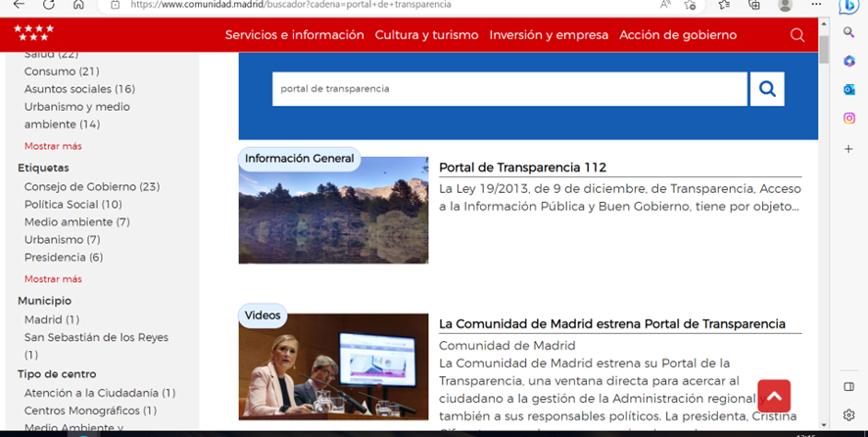This screenshot has width=868, height=437.
Task: Open the read aloud icon
Action: [x=665, y=5]
